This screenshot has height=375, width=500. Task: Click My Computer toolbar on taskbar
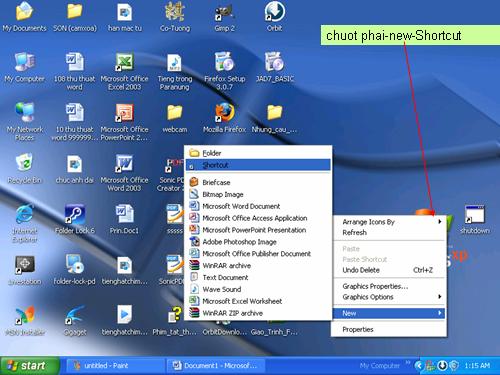tap(380, 366)
